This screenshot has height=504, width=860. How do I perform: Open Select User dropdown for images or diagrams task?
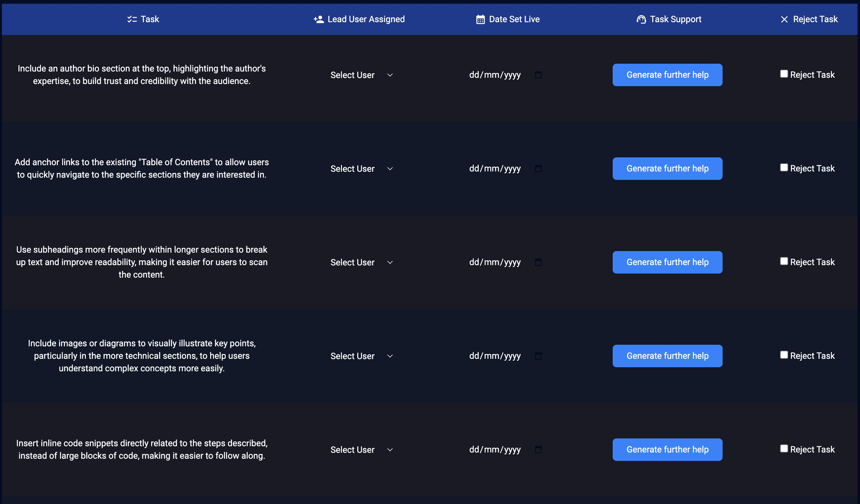(x=361, y=356)
